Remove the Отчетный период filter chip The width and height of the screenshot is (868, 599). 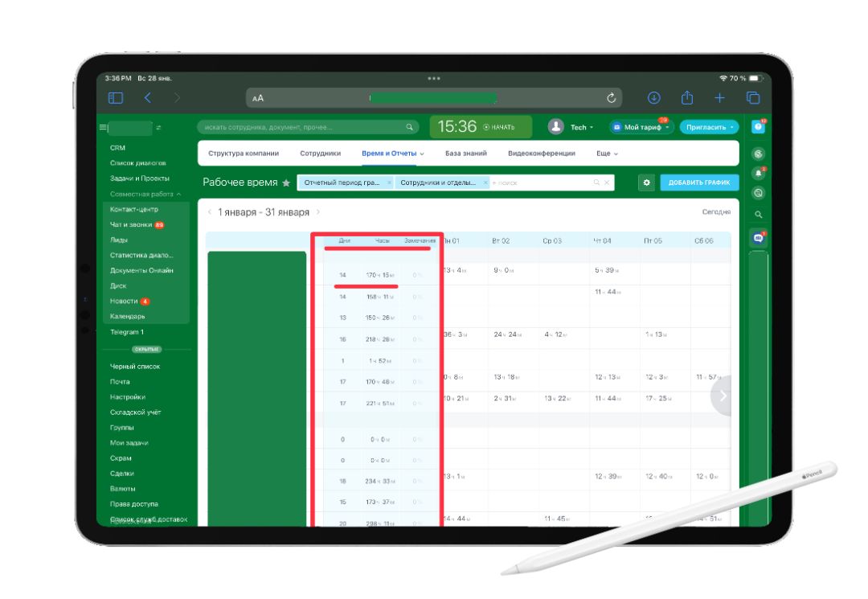[x=389, y=183]
